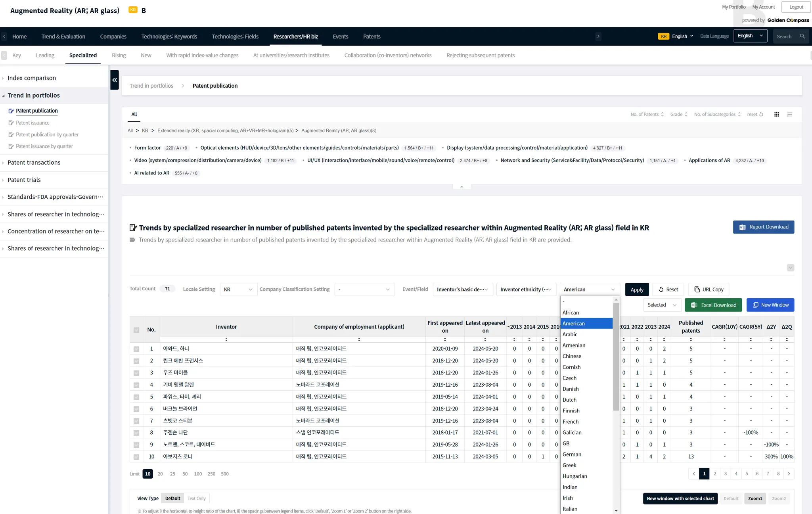Switch to list view icon
The height and width of the screenshot is (514, 812).
[789, 114]
